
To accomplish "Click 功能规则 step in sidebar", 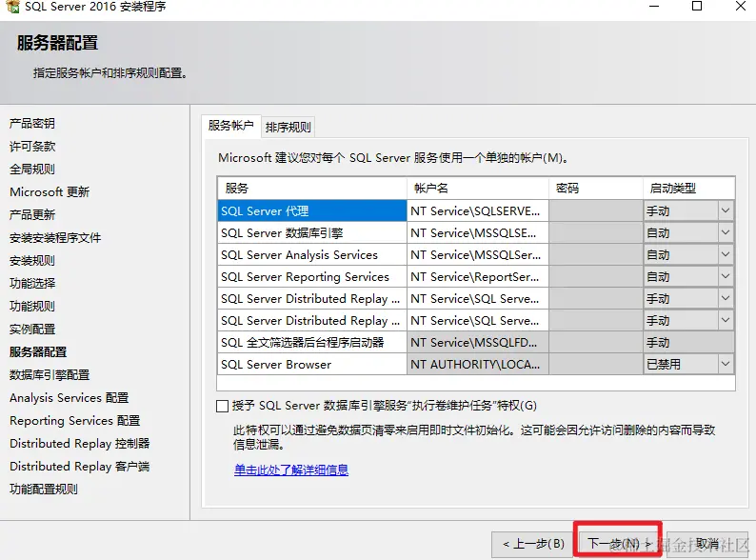I will pyautogui.click(x=32, y=307).
